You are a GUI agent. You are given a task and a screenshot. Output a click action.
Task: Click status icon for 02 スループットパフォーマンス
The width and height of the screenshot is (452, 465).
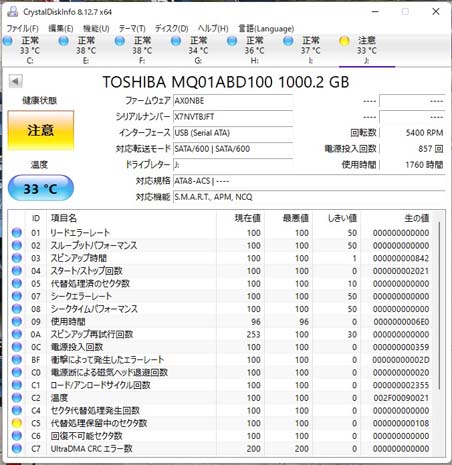(17, 245)
